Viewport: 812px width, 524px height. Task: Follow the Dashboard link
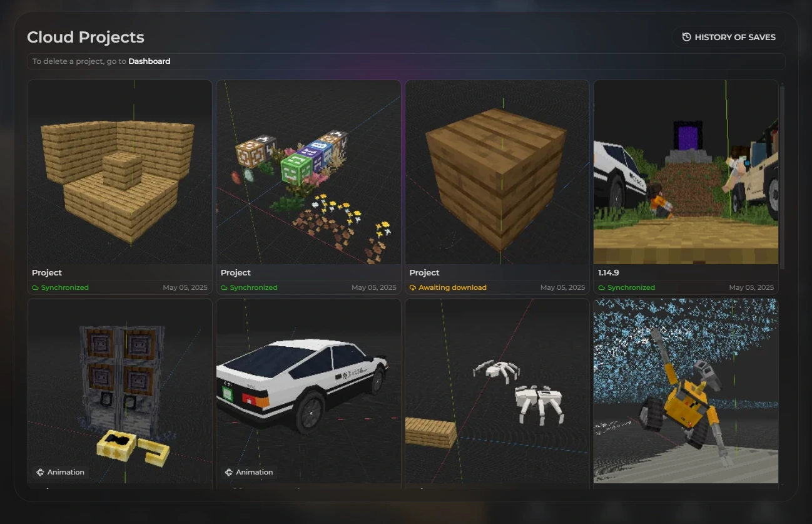150,61
